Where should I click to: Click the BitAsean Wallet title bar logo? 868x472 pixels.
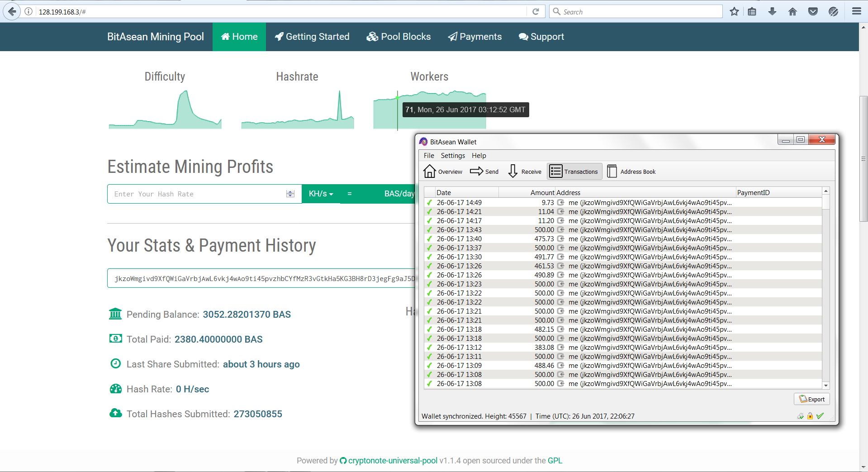(x=423, y=142)
